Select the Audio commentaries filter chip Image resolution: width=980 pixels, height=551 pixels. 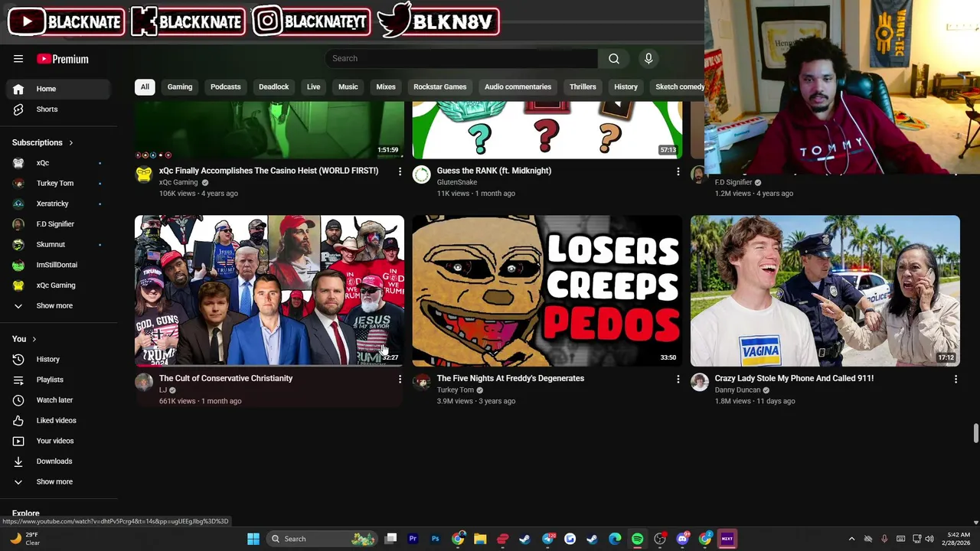(518, 87)
